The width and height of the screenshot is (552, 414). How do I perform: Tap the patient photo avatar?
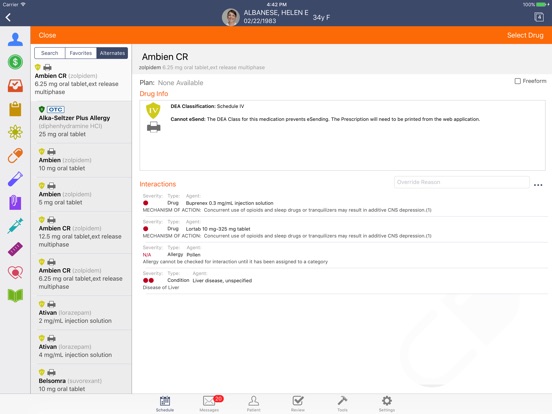click(x=231, y=17)
